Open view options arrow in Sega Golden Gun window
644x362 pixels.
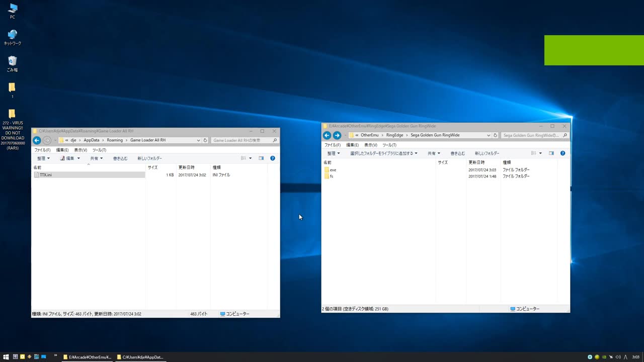540,153
